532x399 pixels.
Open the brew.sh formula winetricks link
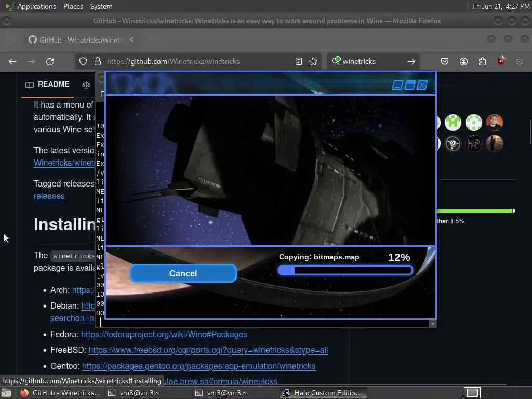pos(221,381)
